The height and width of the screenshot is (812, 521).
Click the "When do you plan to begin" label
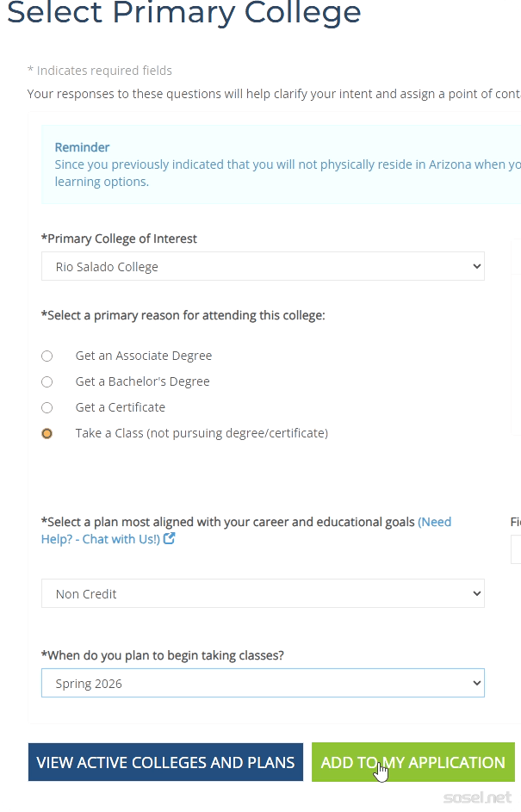163,655
